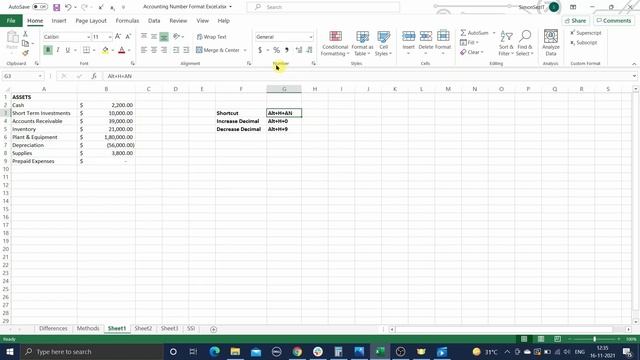
Task: Click the Share button
Action: click(576, 20)
